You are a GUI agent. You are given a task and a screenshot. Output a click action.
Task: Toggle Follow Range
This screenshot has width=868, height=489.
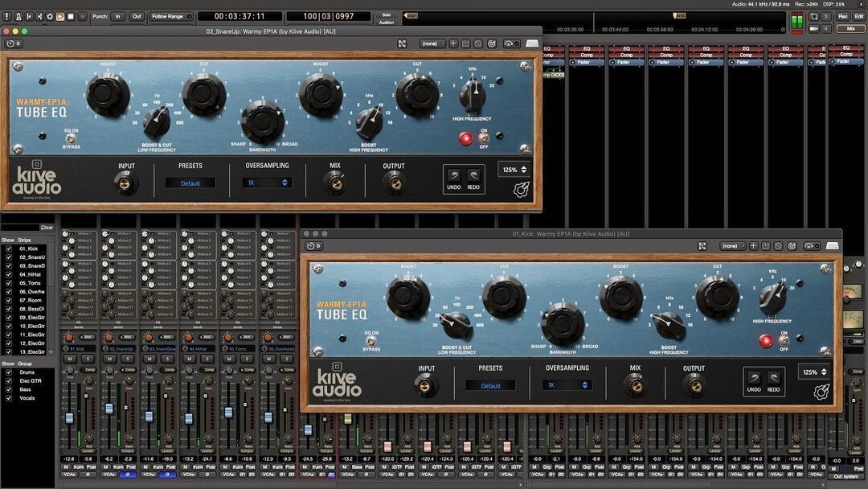170,17
